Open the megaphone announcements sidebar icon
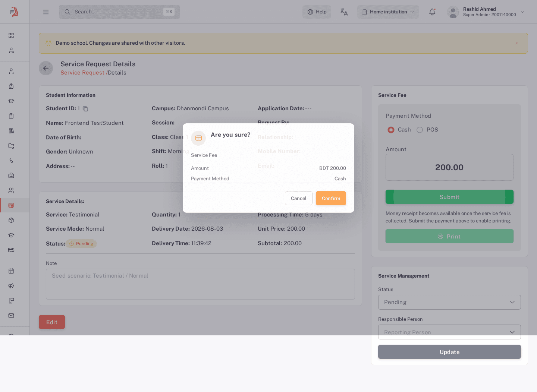This screenshot has height=392, width=537. pos(11,286)
